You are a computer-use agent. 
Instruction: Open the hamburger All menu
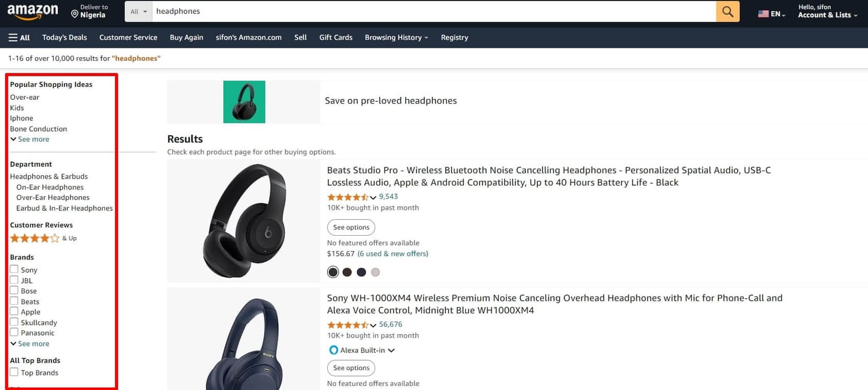pos(19,37)
